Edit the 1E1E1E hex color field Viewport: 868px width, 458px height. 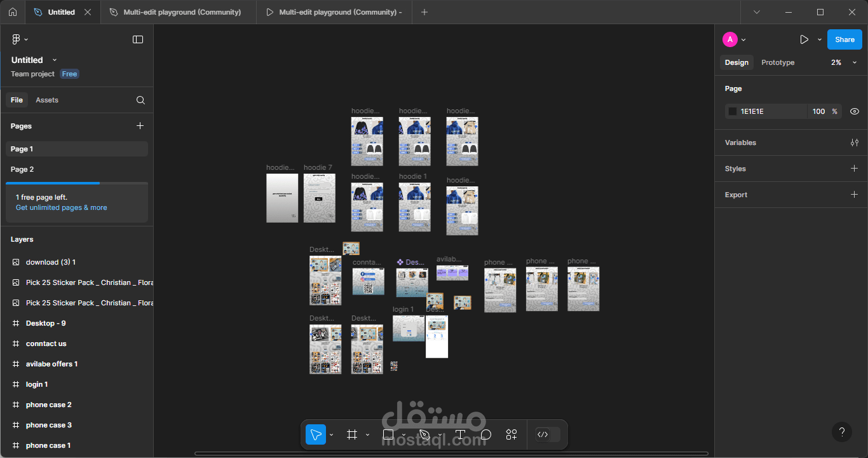(x=766, y=111)
